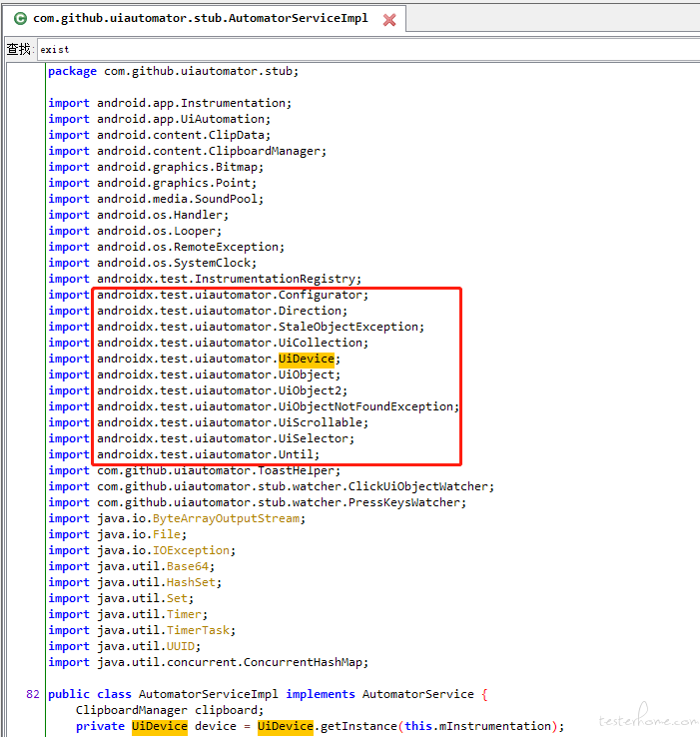Click Base64 in java.util import
The image size is (700, 737).
pyautogui.click(x=187, y=566)
